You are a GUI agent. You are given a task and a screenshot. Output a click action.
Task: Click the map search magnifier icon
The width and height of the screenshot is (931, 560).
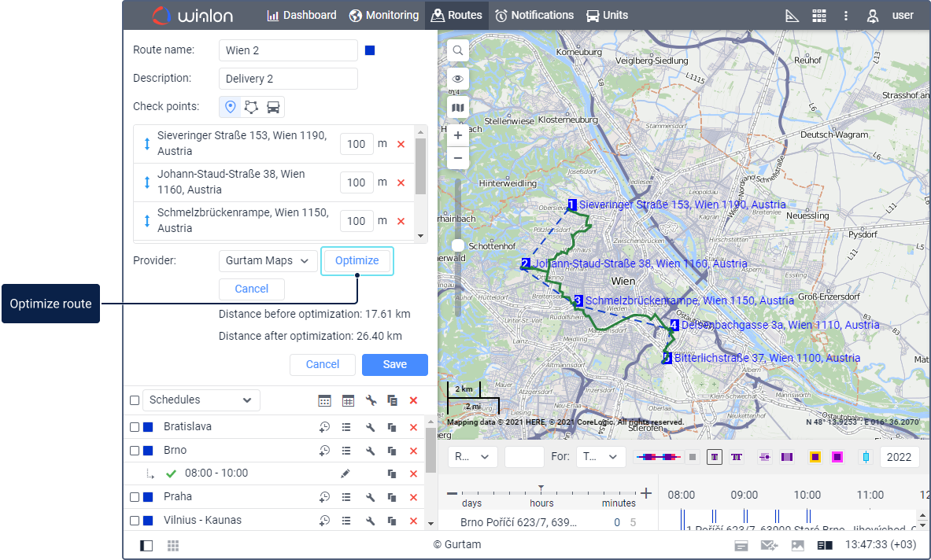(457, 51)
